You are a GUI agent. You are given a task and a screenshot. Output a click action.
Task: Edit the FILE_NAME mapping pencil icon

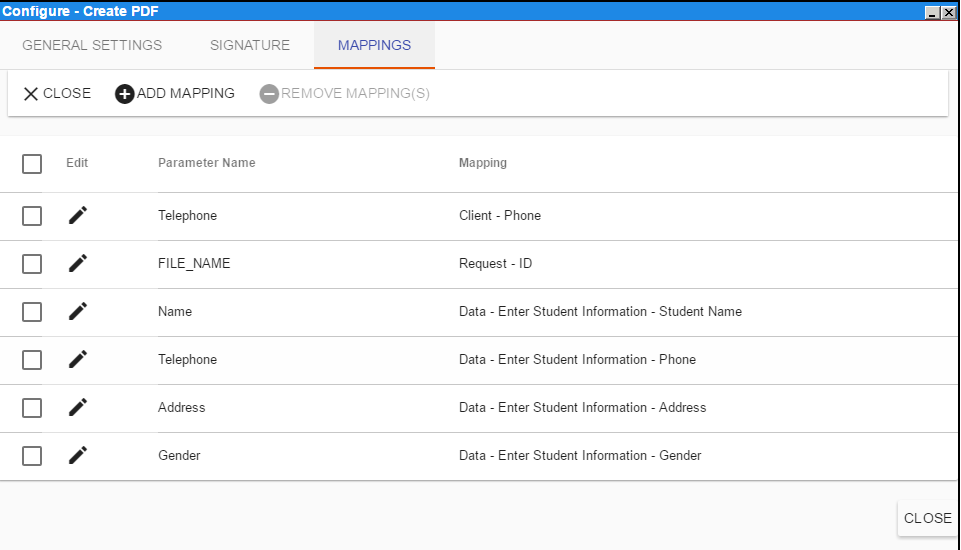(78, 263)
